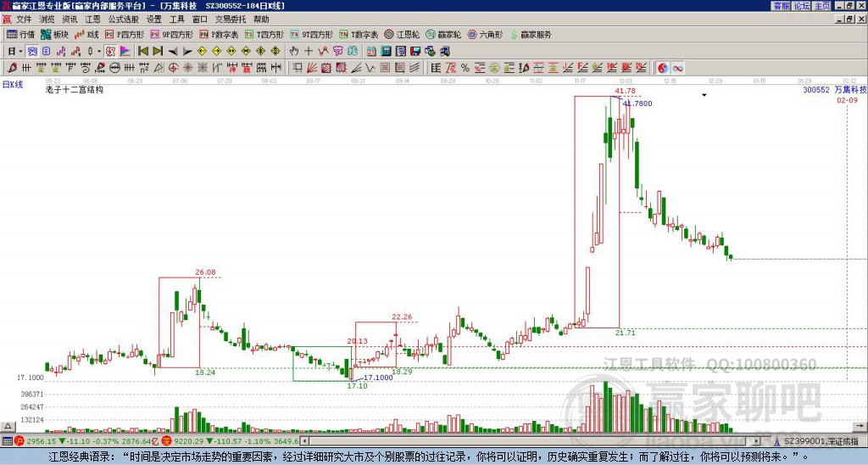Click the 论坛 forum button
This screenshot has height=465, width=868.
click(x=801, y=6)
